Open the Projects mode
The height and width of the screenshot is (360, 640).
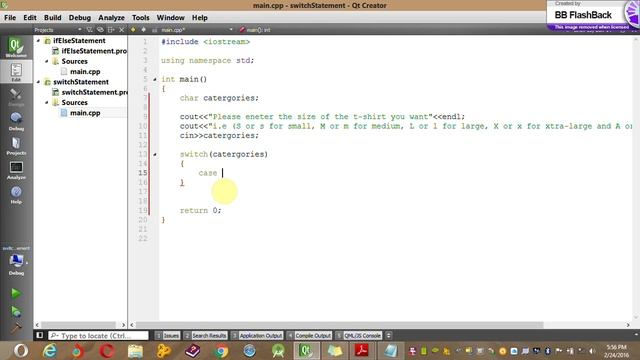16,146
